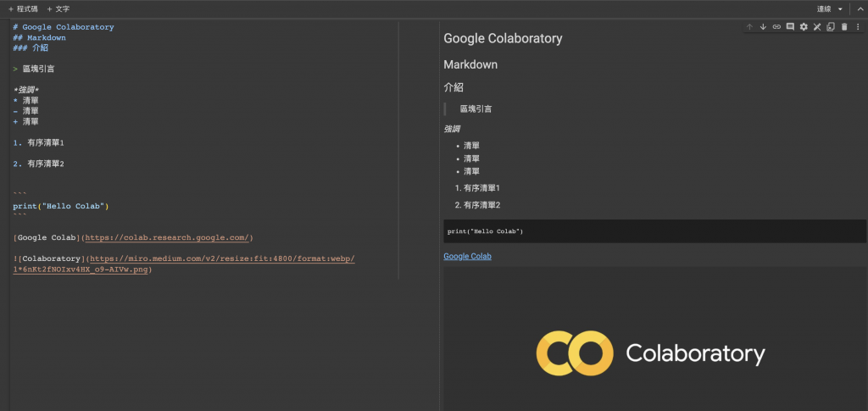Add a code cell with + 程式碼
Viewport: 868px width, 411px height.
click(23, 8)
